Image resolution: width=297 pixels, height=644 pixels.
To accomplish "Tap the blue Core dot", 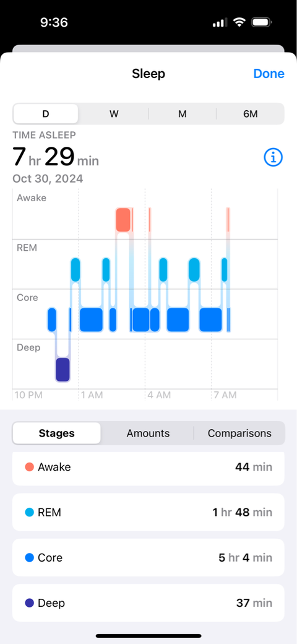I will click(x=29, y=557).
